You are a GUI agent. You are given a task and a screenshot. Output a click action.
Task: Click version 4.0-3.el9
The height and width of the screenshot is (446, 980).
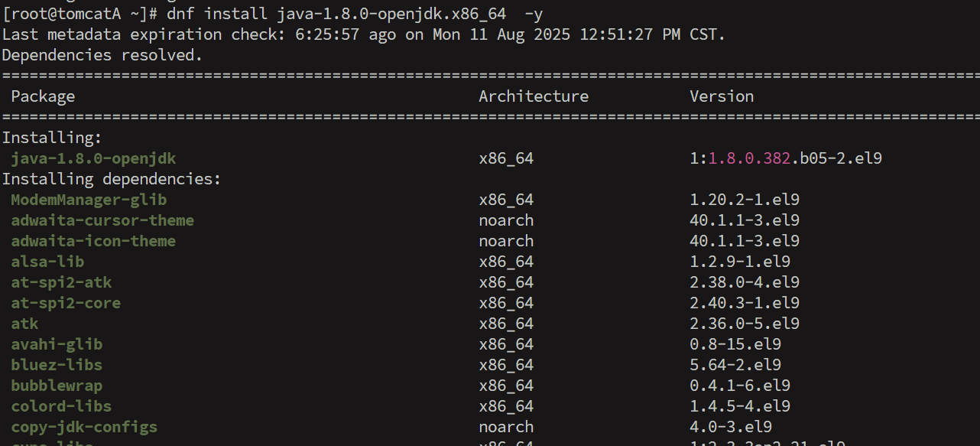731,427
